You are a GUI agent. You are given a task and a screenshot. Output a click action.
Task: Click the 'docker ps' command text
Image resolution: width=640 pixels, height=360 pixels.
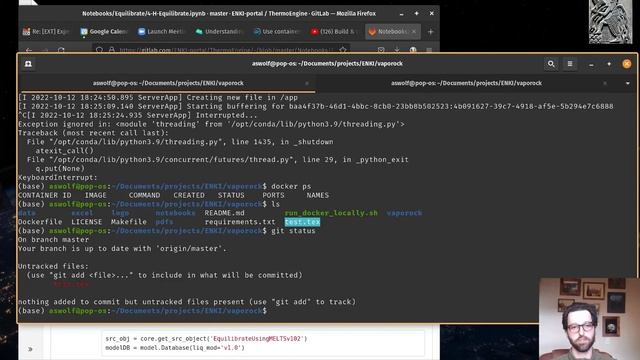pyautogui.click(x=291, y=187)
